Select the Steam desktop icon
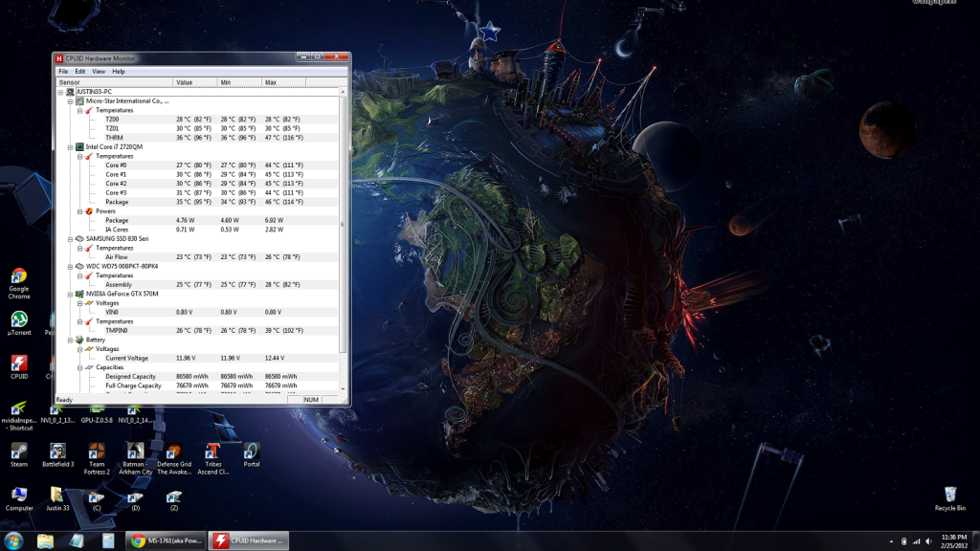This screenshot has width=980, height=551. point(19,454)
